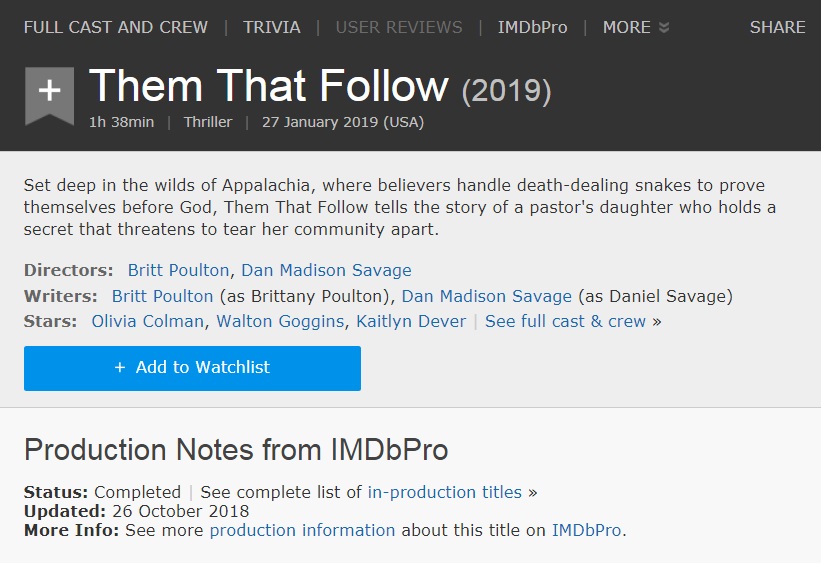
Task: Go to the TRIVIA section
Action: 271,27
